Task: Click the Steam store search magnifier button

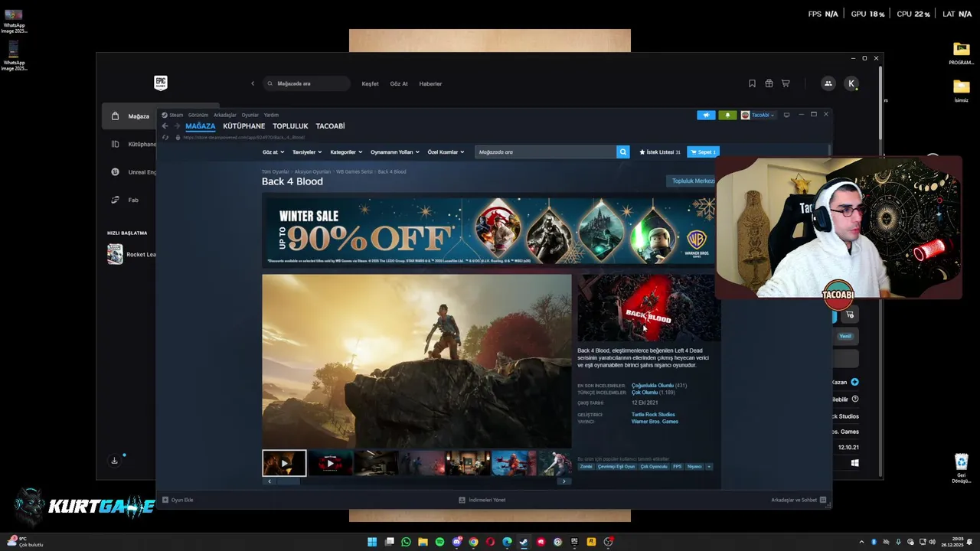Action: tap(622, 152)
